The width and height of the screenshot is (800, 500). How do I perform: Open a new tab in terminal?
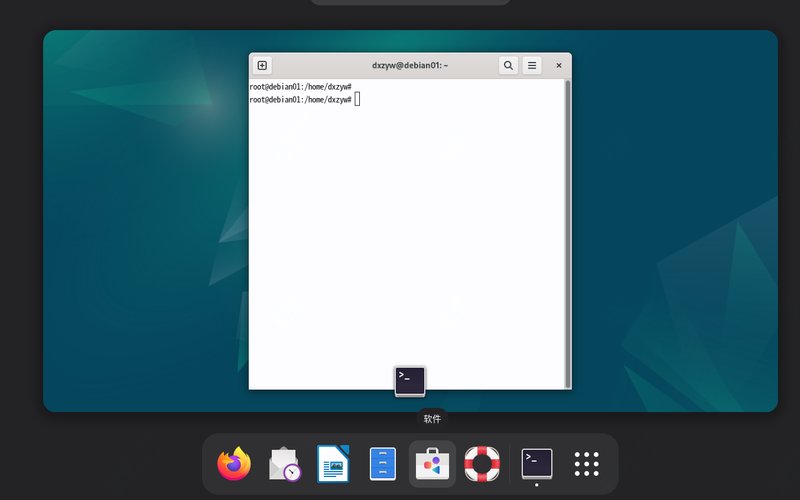point(262,65)
